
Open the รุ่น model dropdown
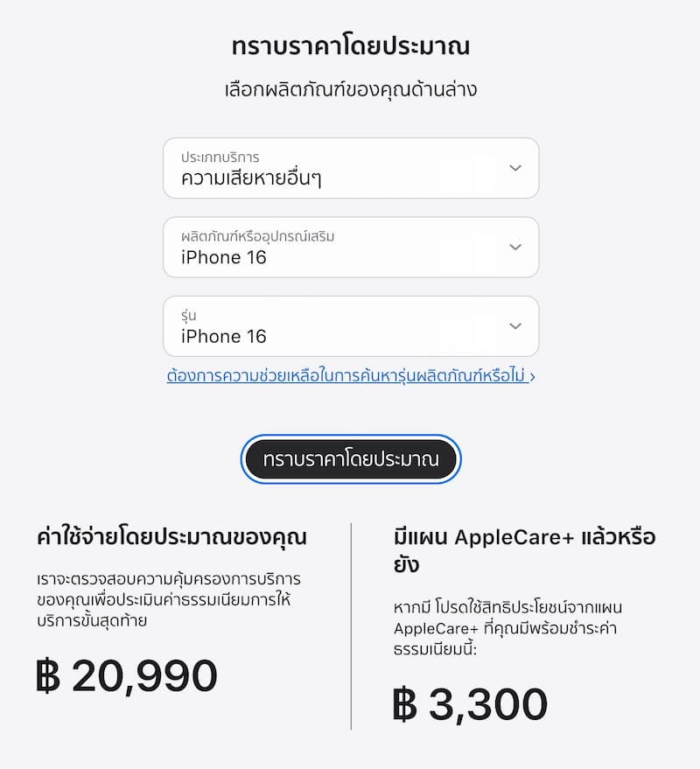(350, 326)
